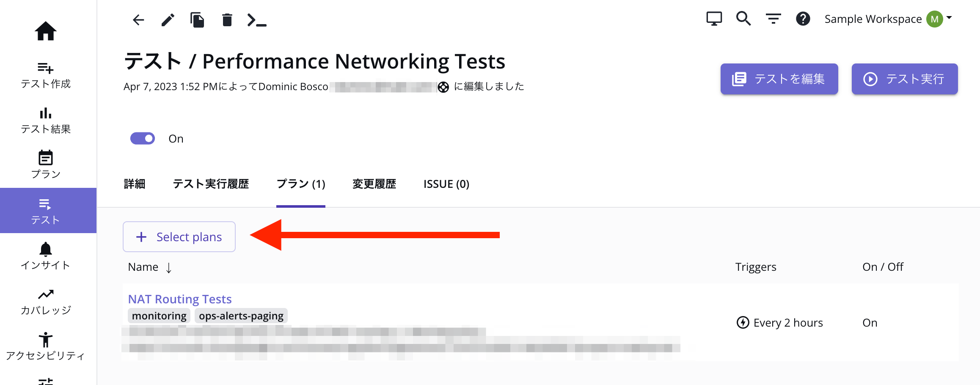980x385 pixels.
Task: Toggle the test On switch off
Action: click(x=143, y=138)
